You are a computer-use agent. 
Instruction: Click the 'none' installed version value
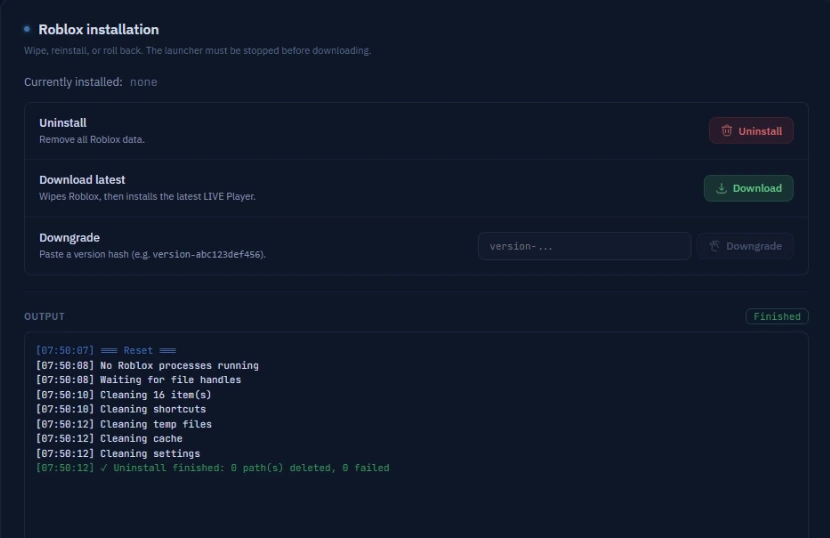click(143, 82)
